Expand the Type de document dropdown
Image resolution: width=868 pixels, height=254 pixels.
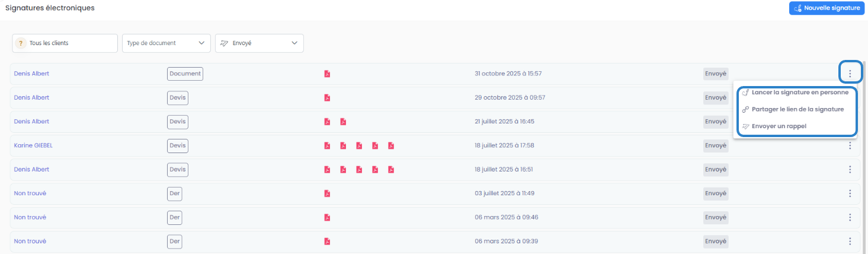(166, 43)
